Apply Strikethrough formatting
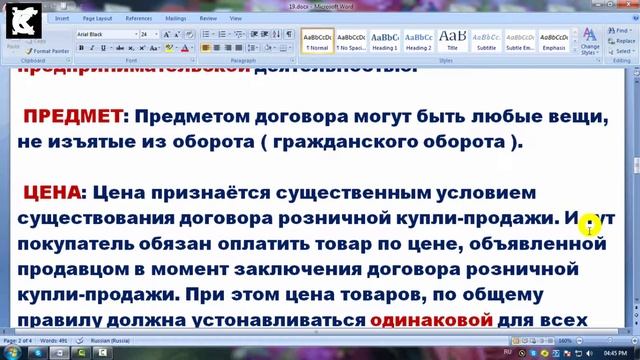 tap(120, 48)
